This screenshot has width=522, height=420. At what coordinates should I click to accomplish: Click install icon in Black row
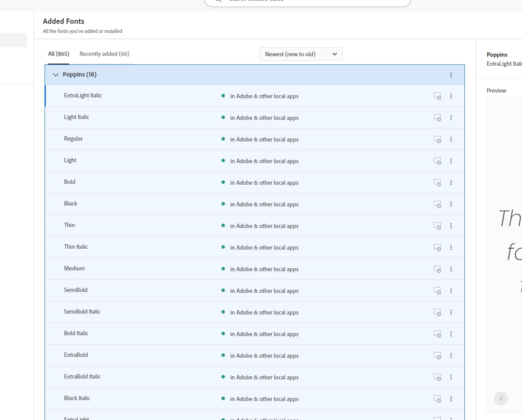pyautogui.click(x=437, y=204)
